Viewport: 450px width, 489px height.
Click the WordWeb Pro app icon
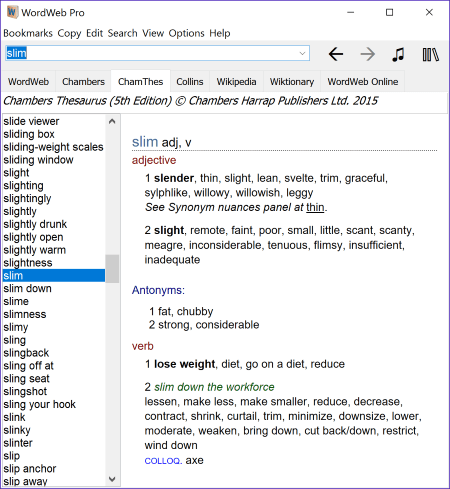(12, 12)
